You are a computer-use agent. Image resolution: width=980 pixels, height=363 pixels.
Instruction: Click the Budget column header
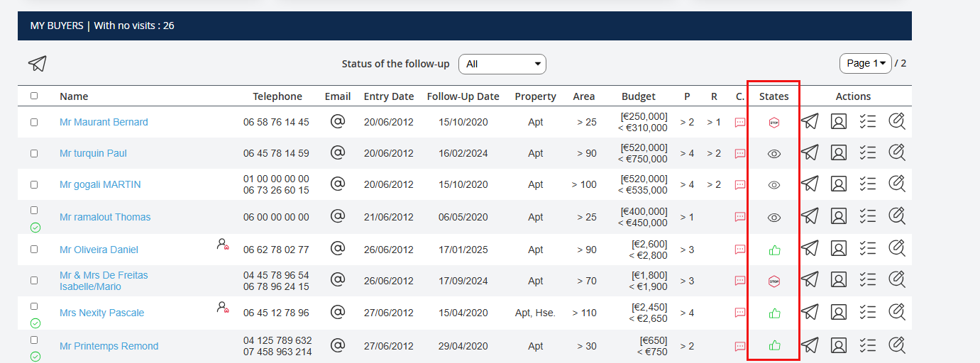point(638,96)
